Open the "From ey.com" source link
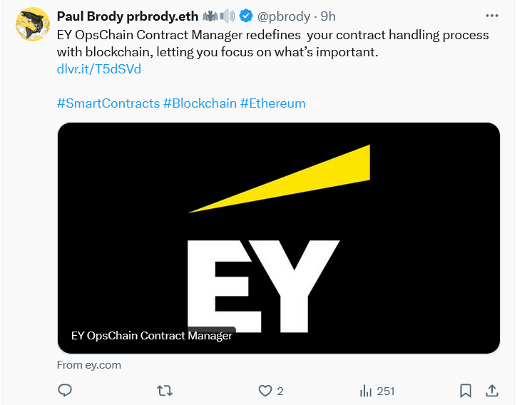 [x=89, y=365]
